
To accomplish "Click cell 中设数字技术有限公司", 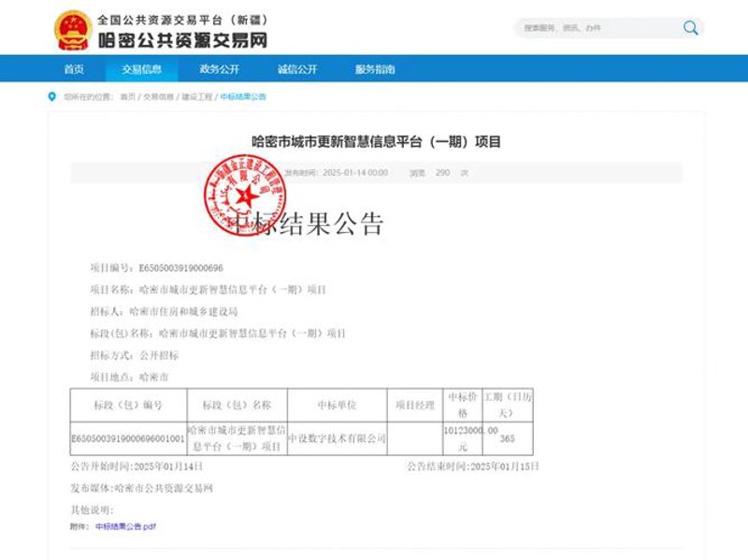I will 337,438.
